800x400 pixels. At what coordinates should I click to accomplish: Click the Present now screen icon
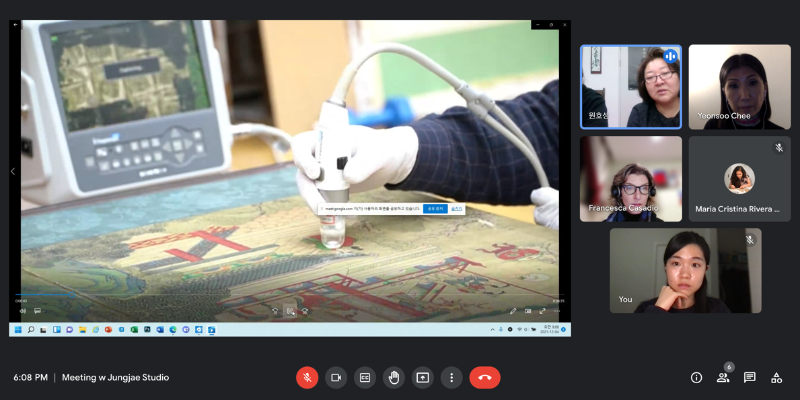422,378
